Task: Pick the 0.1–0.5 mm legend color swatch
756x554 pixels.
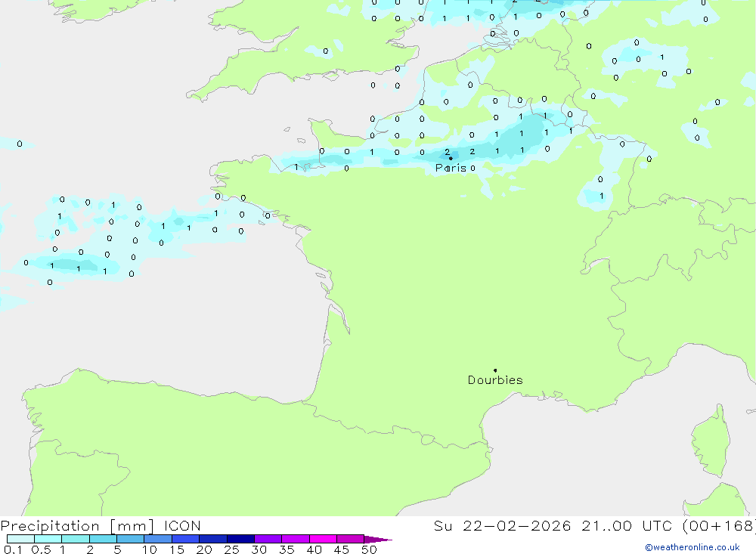Action: 20,539
